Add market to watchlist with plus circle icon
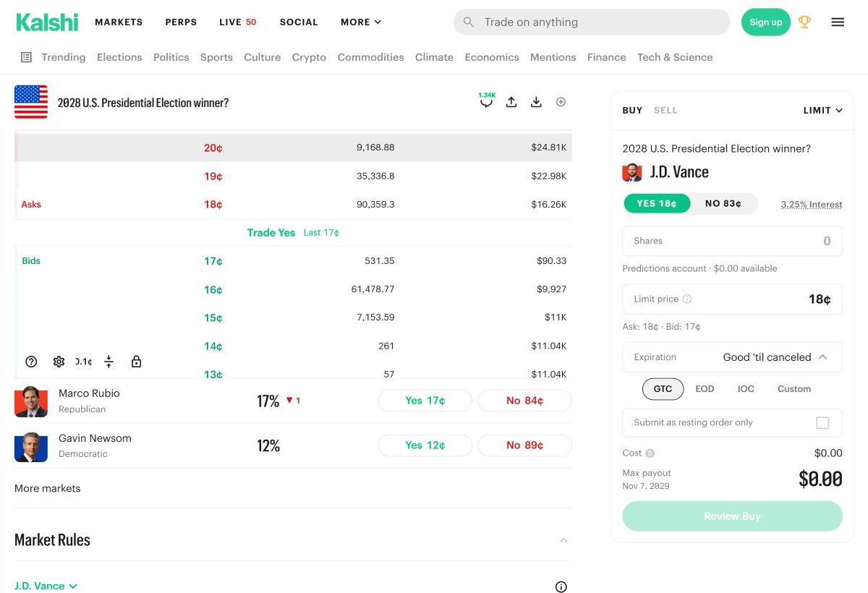The width and height of the screenshot is (868, 593). [561, 102]
